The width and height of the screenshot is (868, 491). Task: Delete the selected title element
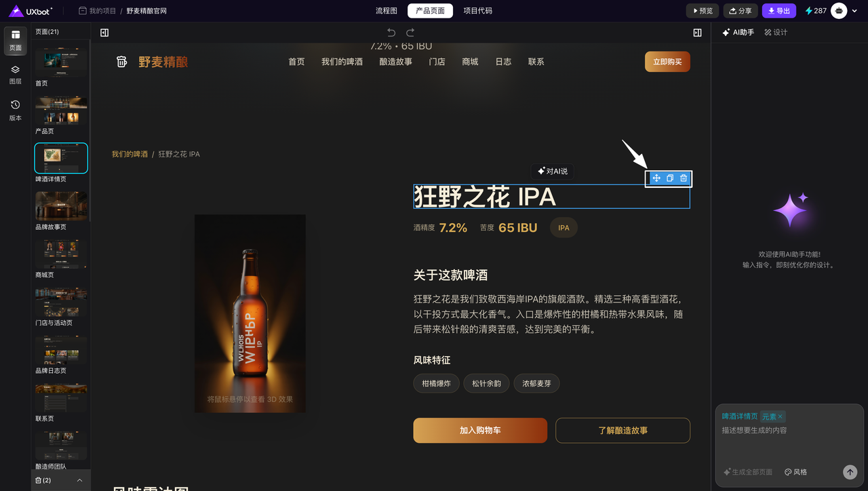pyautogui.click(x=684, y=178)
